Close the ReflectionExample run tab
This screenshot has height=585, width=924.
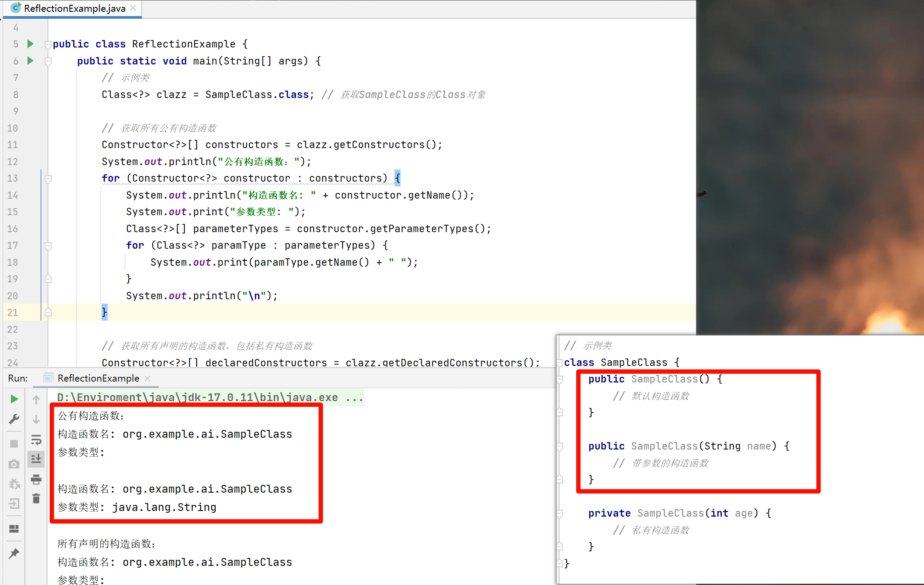[147, 378]
